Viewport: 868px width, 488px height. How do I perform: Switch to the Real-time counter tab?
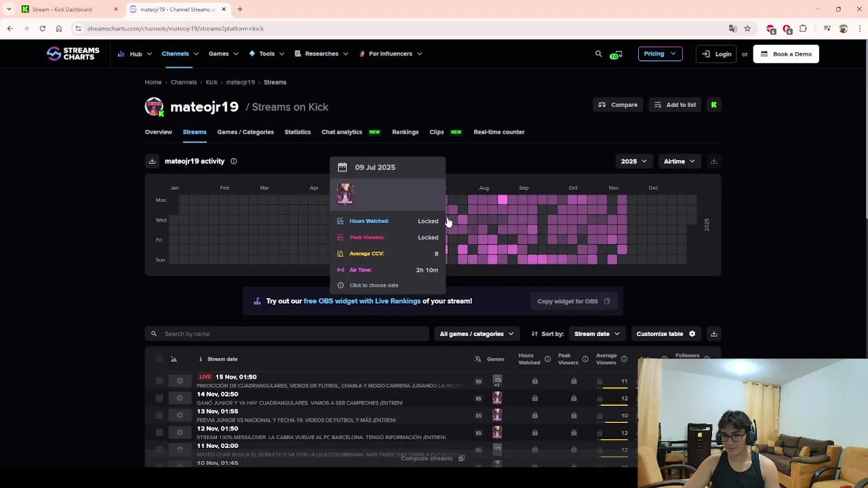[499, 132]
